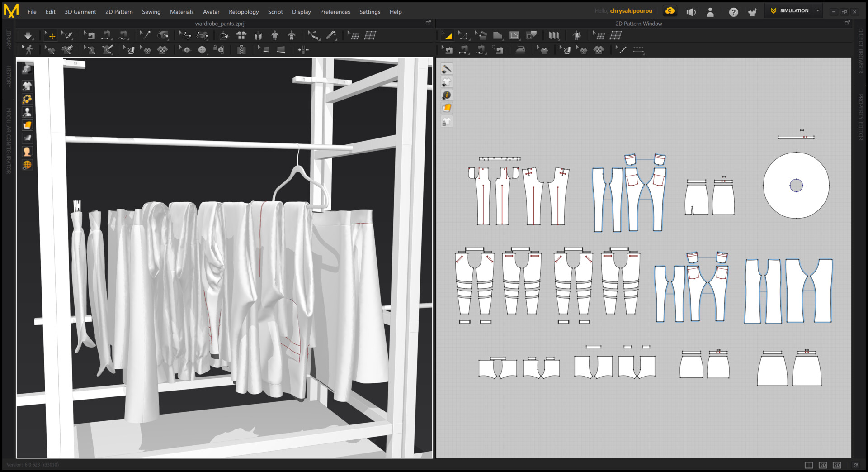Screen dimensions: 868x472
Task: Click the announcements megaphone icon
Action: [x=691, y=12]
